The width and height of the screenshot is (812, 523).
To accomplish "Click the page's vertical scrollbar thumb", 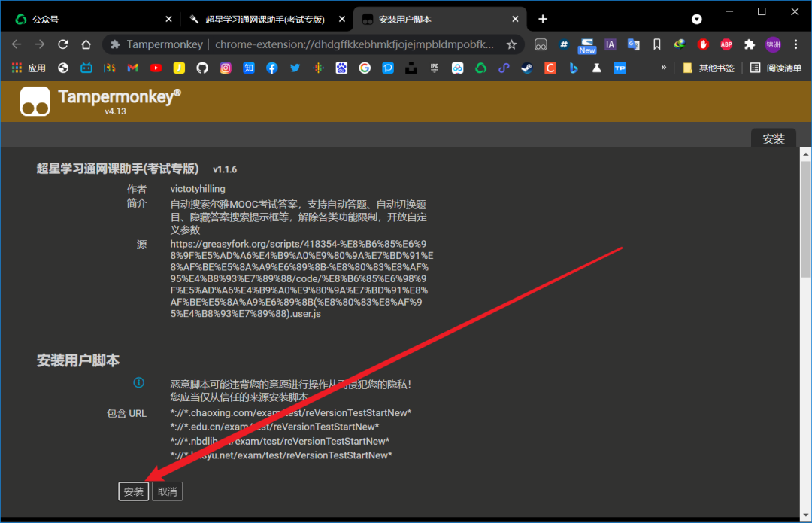I will 805,220.
